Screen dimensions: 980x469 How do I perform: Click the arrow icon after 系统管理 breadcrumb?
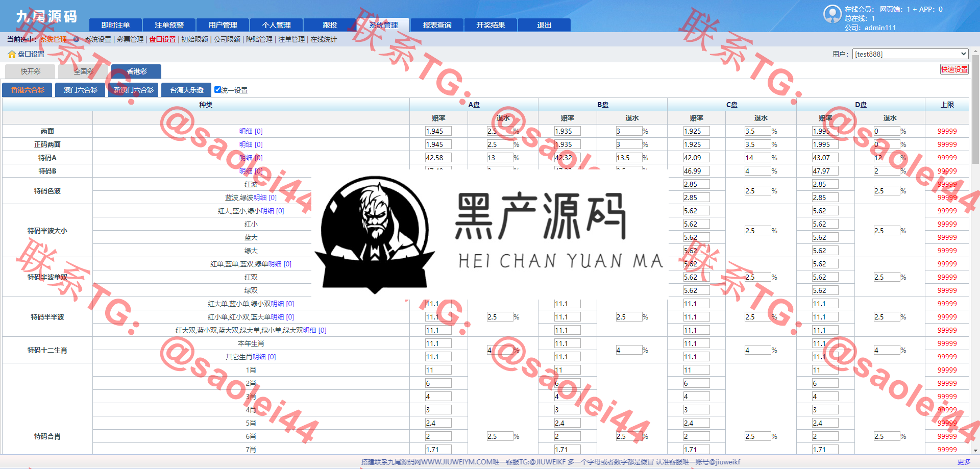(76, 39)
